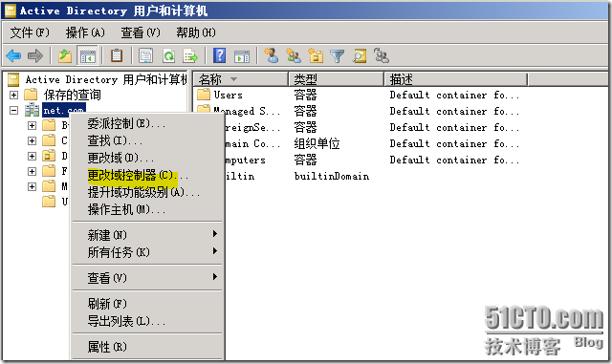Choose 属性(R) from context menu
This screenshot has height=364, width=612.
[147, 347]
